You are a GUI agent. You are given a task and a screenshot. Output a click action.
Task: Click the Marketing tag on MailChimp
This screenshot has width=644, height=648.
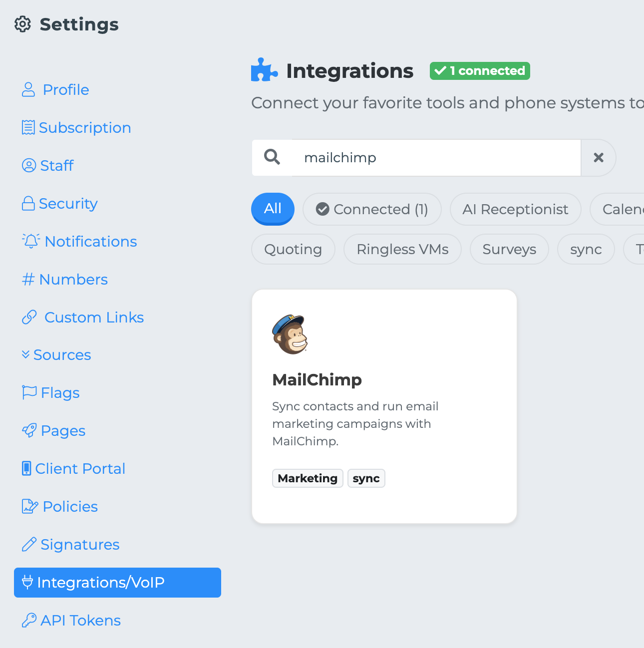[308, 478]
